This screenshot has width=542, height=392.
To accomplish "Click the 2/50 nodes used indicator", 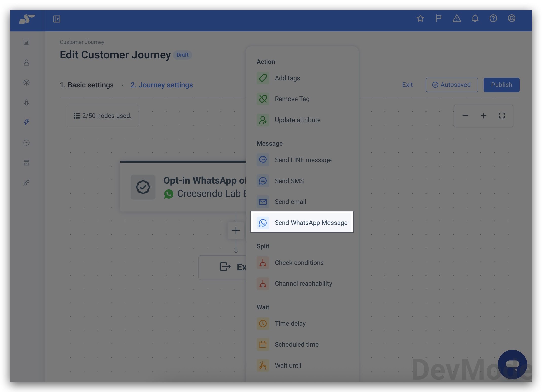I will coord(102,116).
